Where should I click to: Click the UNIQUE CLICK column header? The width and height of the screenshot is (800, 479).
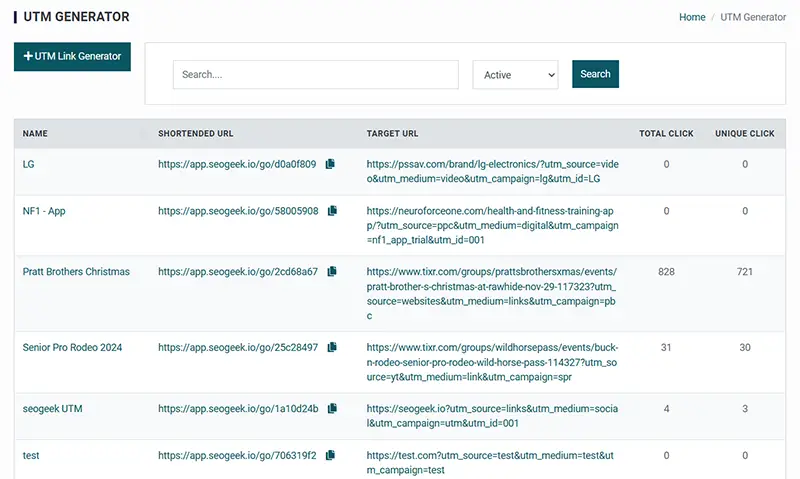tap(745, 134)
